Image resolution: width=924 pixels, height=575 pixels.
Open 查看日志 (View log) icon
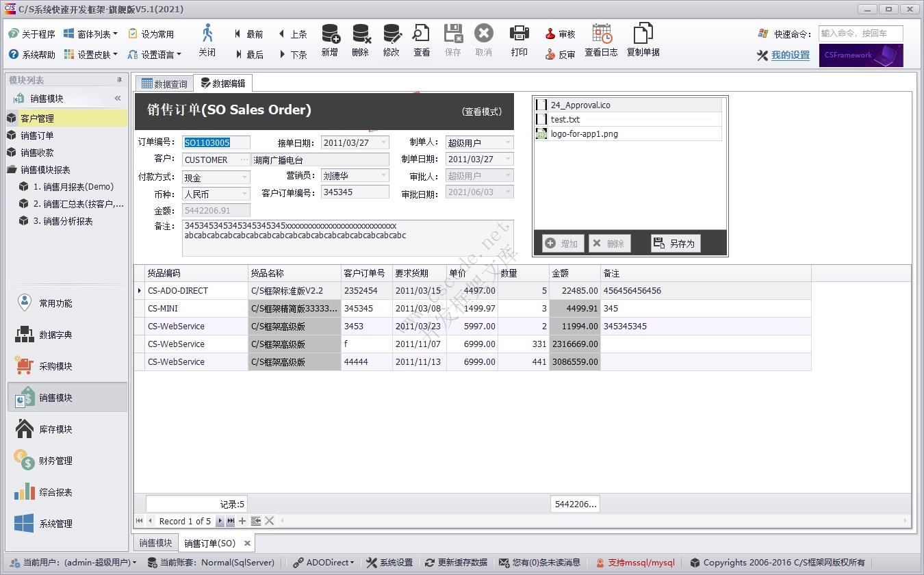(x=602, y=34)
